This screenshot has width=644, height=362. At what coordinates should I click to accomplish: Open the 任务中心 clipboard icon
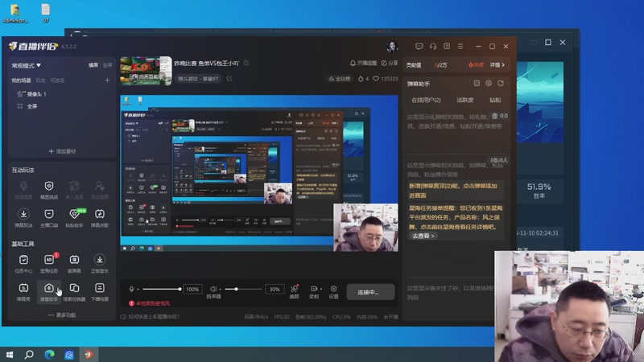(23, 259)
